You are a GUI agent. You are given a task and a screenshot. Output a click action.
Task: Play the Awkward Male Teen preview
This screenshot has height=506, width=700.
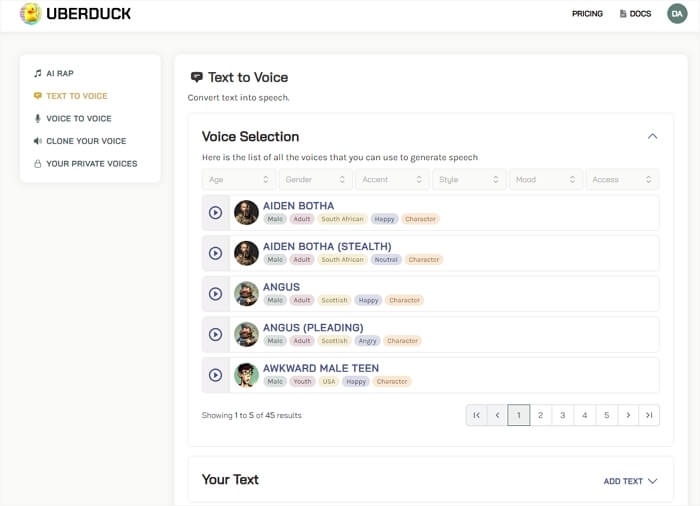(x=215, y=375)
